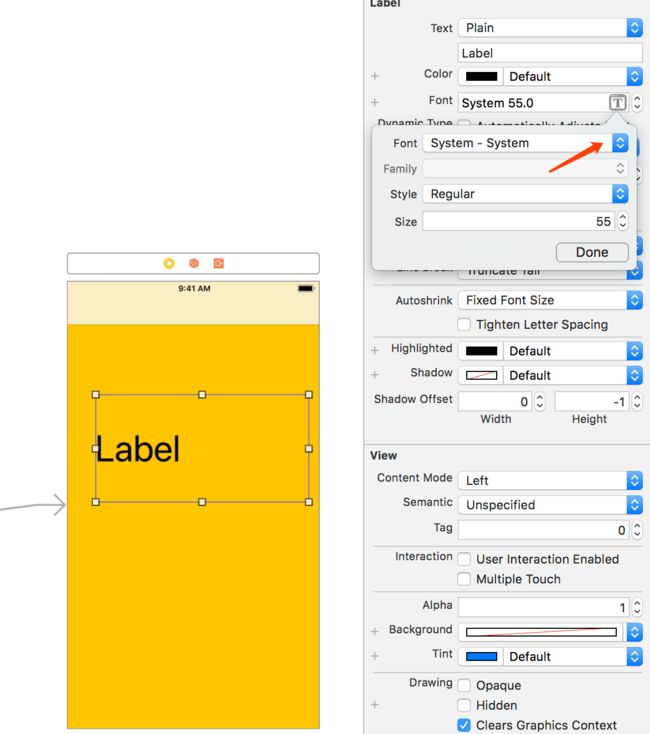Click plus icon beside Hidden option
Screen dimensions: 650x734
(x=375, y=705)
